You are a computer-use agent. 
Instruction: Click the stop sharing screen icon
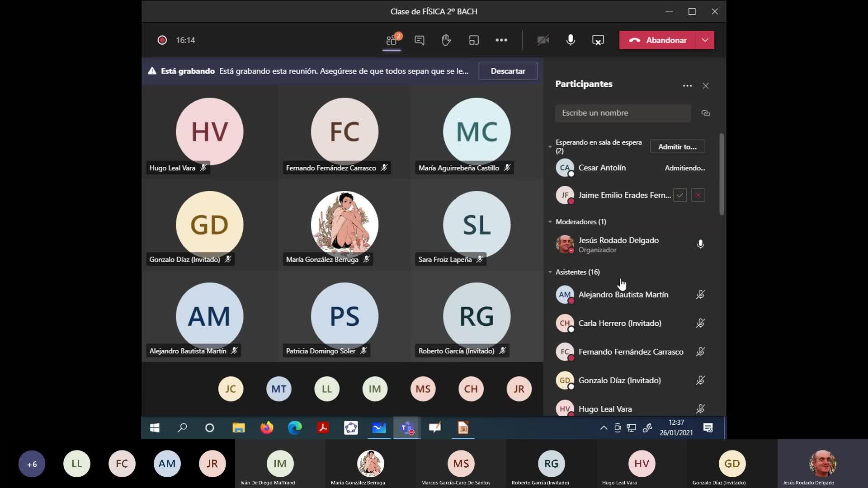click(598, 40)
